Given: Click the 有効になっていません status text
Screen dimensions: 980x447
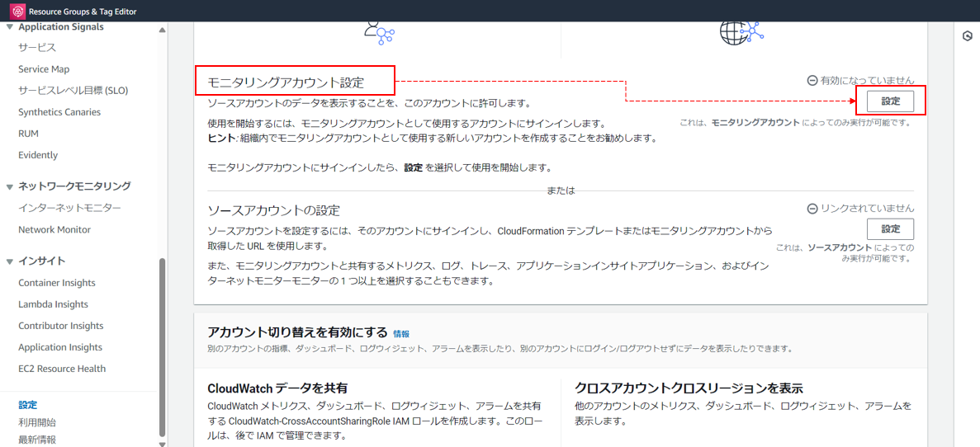Looking at the screenshot, I should pos(868,81).
